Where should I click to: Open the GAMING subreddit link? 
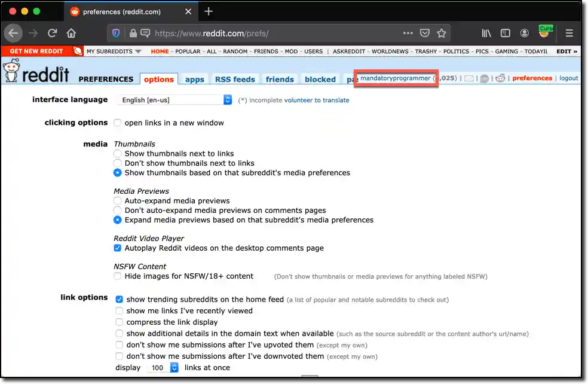point(506,51)
